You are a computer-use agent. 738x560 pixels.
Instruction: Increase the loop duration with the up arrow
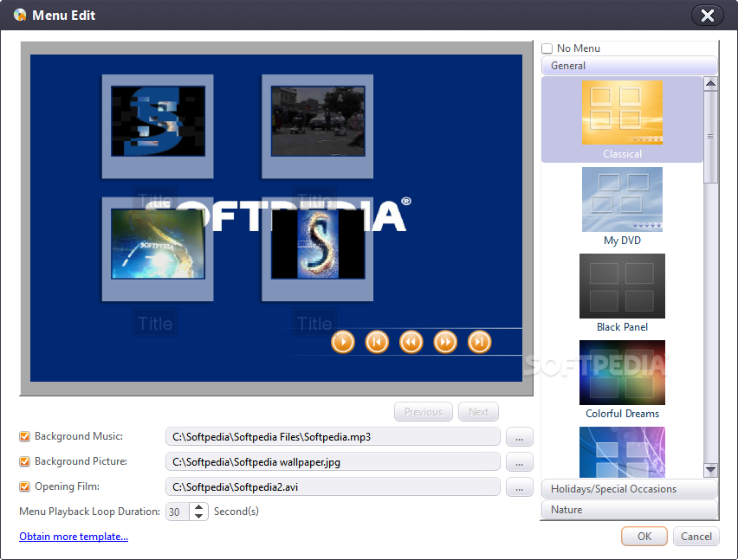pyautogui.click(x=199, y=507)
